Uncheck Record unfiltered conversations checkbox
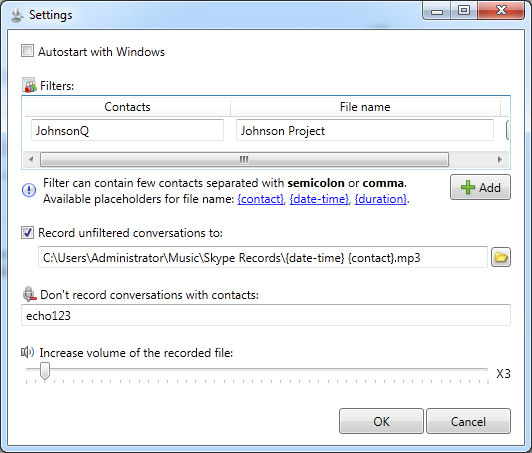The height and width of the screenshot is (453, 532). [x=27, y=233]
